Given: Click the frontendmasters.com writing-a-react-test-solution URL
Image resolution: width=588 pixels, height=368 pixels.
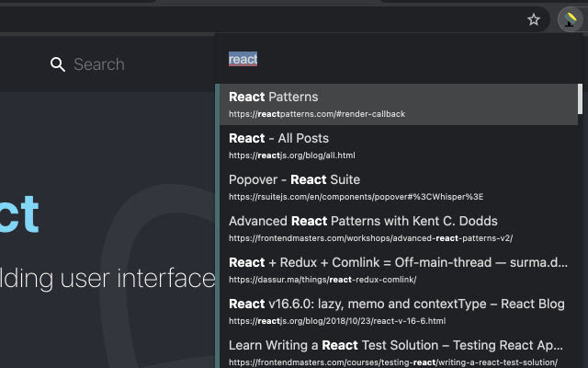Looking at the screenshot, I should pyautogui.click(x=393, y=362).
